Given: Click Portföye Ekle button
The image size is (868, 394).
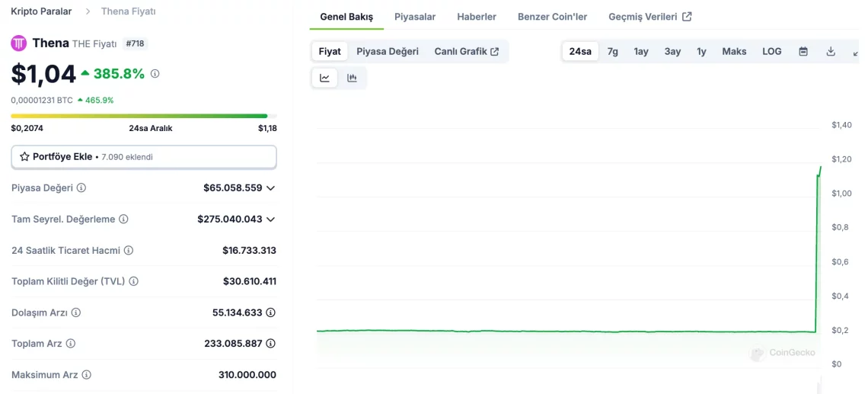Looking at the screenshot, I should click(x=144, y=157).
